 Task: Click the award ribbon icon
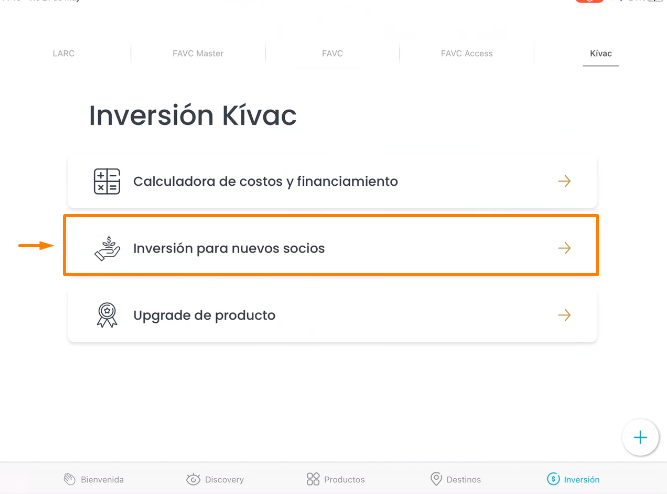point(107,315)
